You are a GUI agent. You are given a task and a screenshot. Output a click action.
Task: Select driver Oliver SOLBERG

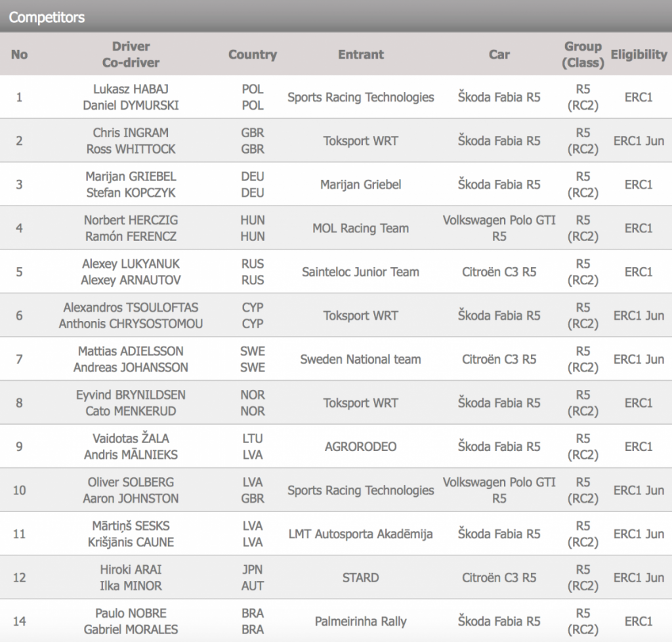(131, 482)
